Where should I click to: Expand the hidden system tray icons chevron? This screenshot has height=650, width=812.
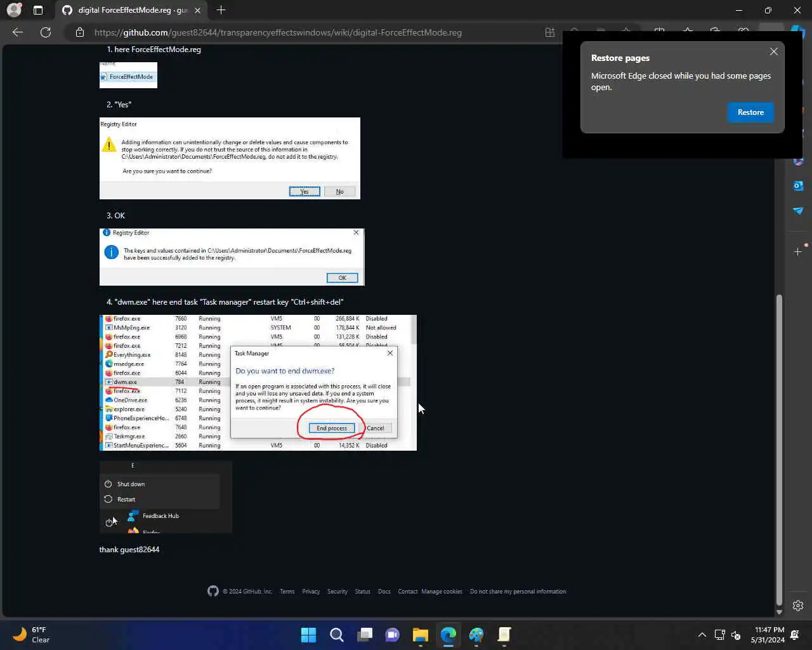tap(702, 635)
